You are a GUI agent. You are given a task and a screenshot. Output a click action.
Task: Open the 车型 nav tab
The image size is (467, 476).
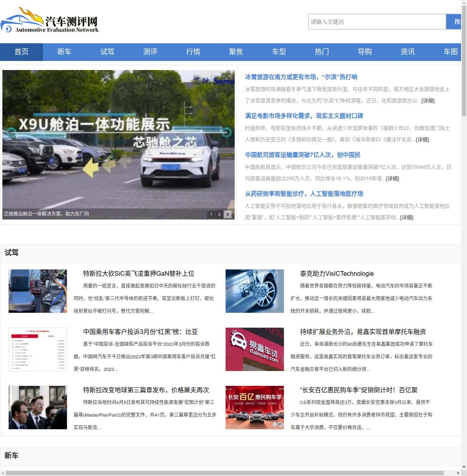pos(279,52)
